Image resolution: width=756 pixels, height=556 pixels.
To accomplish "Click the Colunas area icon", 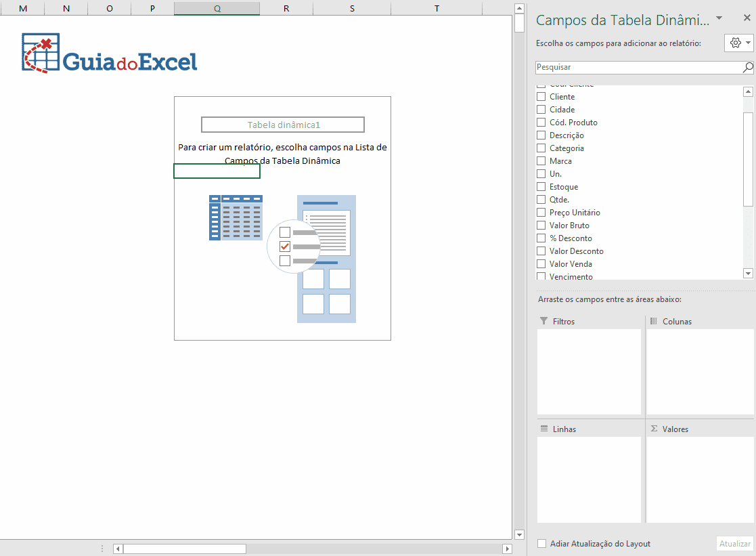I will [654, 321].
